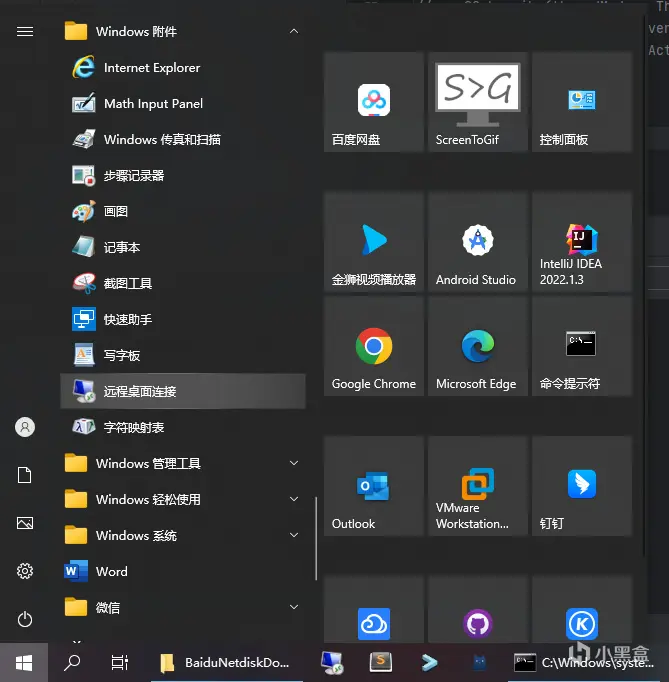Launch Math Input Panel
Viewport: 669px width, 682px height.
pos(183,104)
